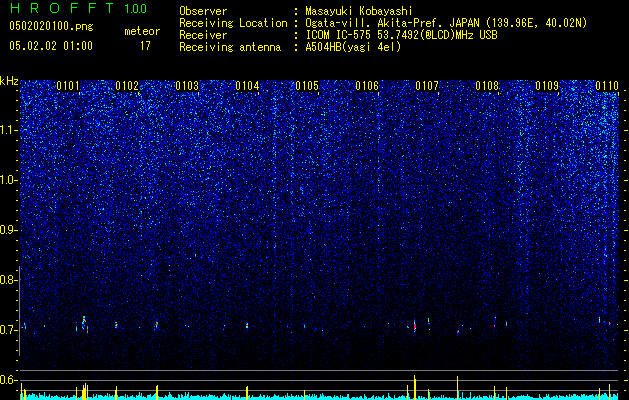Click the 0102 time marker
The width and height of the screenshot is (629, 400).
tap(127, 85)
